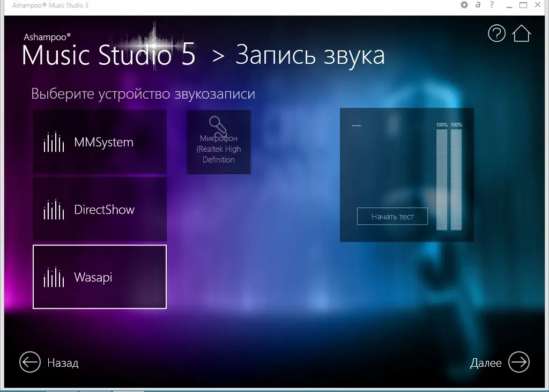Maximize the Ashampoo Music Studio window
This screenshot has height=392, width=549.
pyautogui.click(x=523, y=5)
